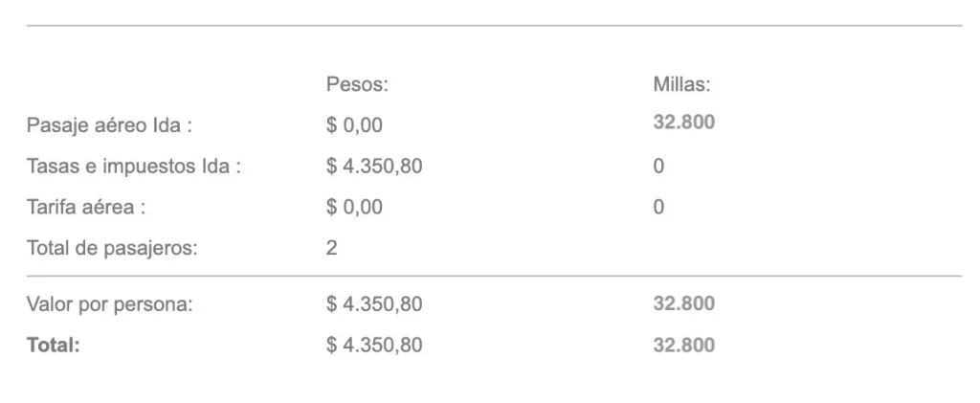This screenshot has height=403, width=980.
Task: Click the Pesos column header
Action: click(357, 84)
